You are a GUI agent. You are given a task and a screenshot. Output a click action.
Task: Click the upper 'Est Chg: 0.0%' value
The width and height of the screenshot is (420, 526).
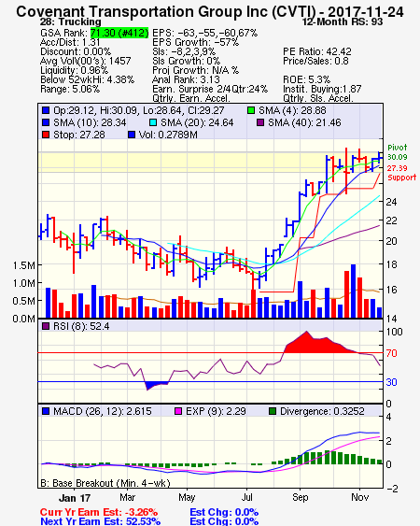coord(224,512)
